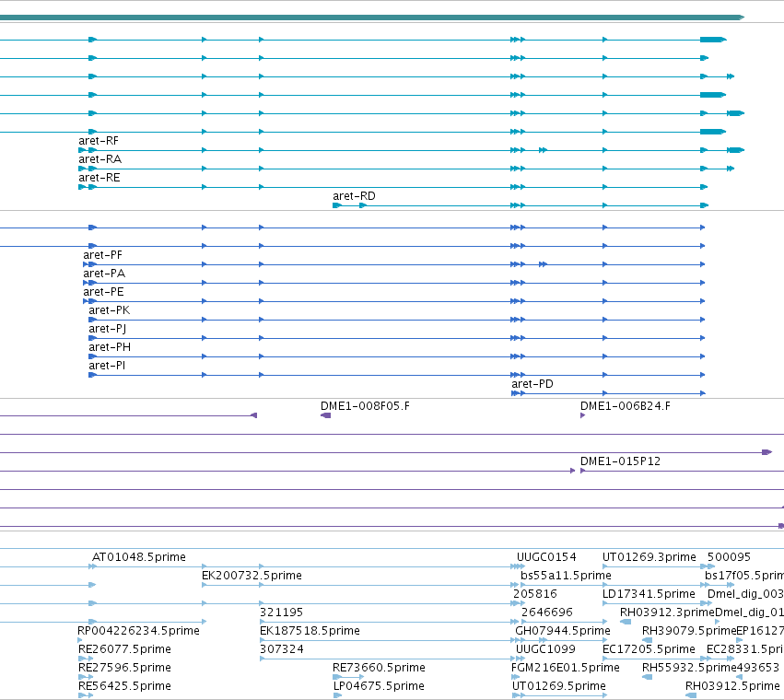Select the aret-PH protein label
This screenshot has height=700, width=784.
point(110,347)
